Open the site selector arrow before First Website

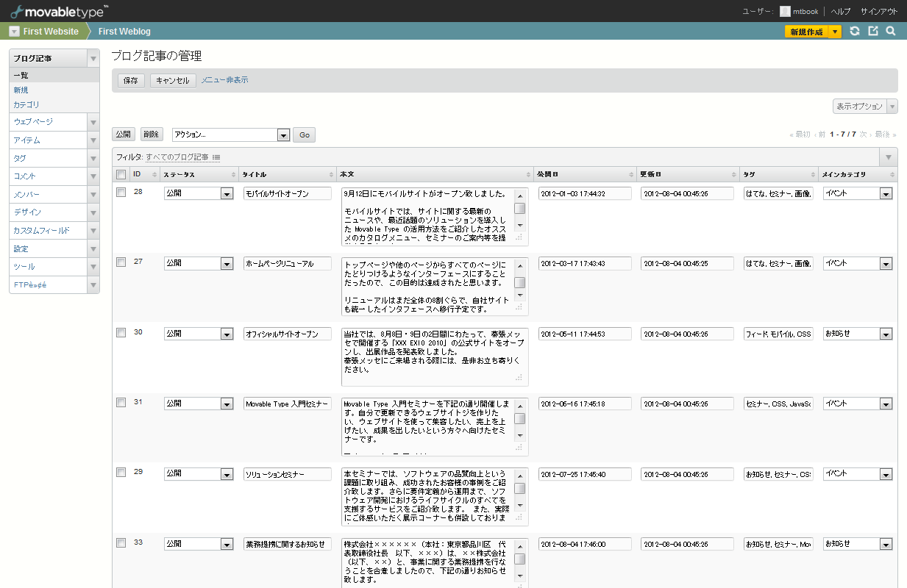(x=14, y=32)
